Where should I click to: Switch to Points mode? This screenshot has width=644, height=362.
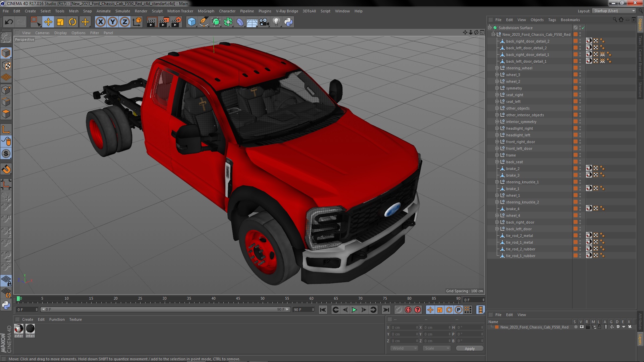(x=6, y=90)
